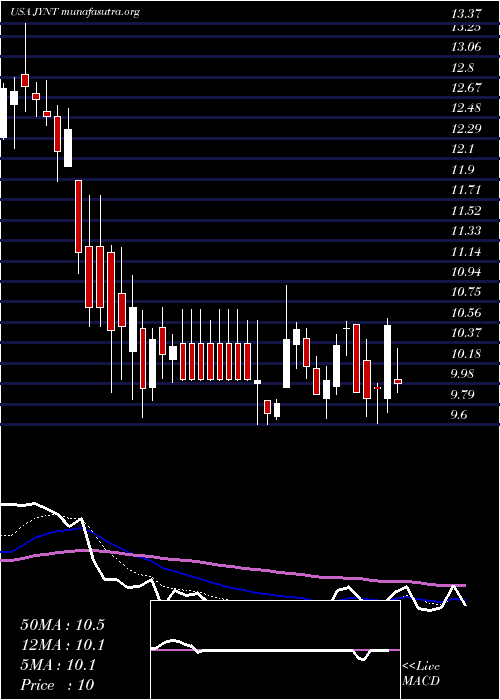This screenshot has height=700, width=500.
Task: Select the 9.79 price level label
Action: (x=463, y=395)
